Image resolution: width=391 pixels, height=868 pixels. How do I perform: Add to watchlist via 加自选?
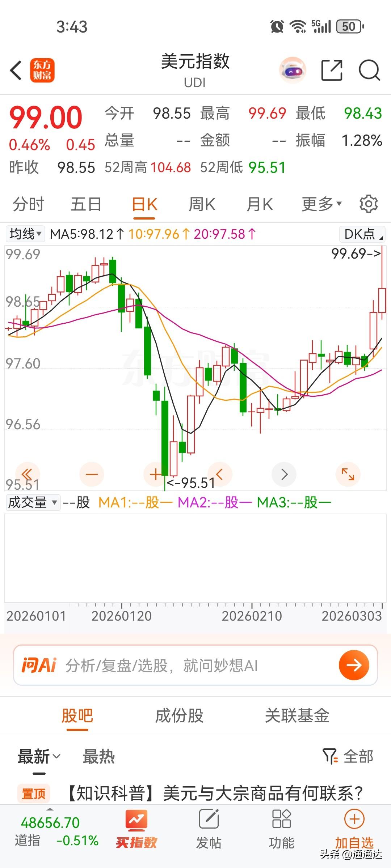354,829
